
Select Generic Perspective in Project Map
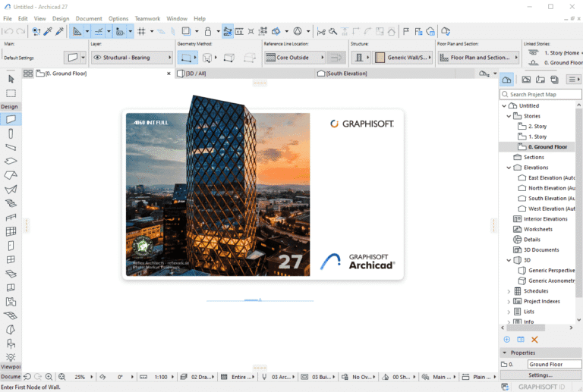pyautogui.click(x=551, y=271)
